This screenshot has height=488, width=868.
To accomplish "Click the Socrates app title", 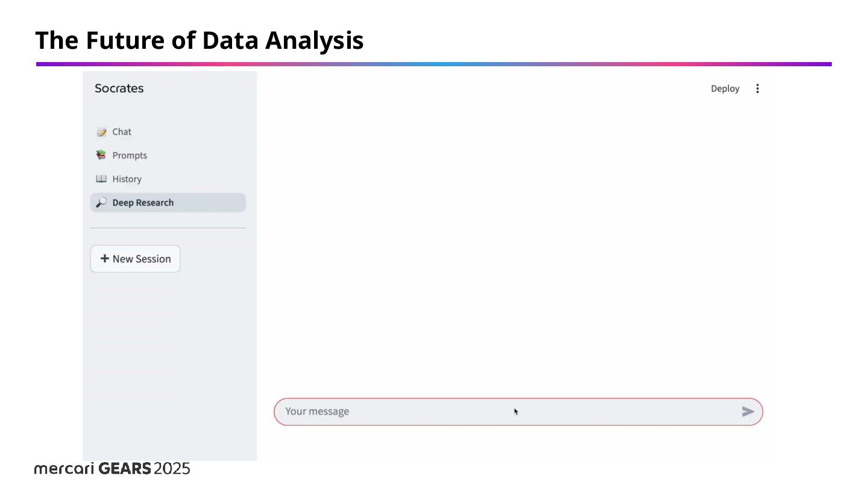I will point(119,89).
